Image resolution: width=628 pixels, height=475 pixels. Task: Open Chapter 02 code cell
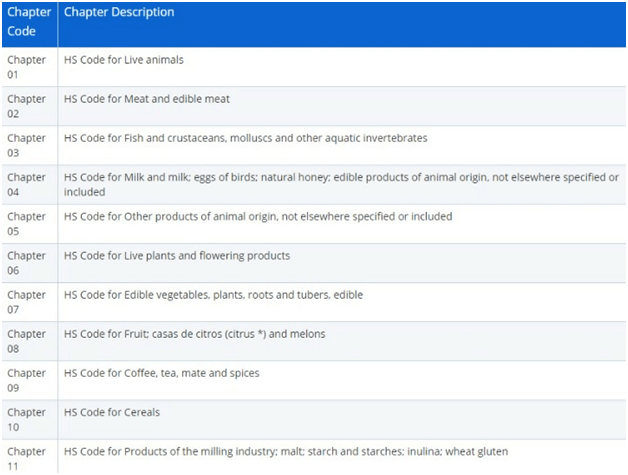[27, 106]
